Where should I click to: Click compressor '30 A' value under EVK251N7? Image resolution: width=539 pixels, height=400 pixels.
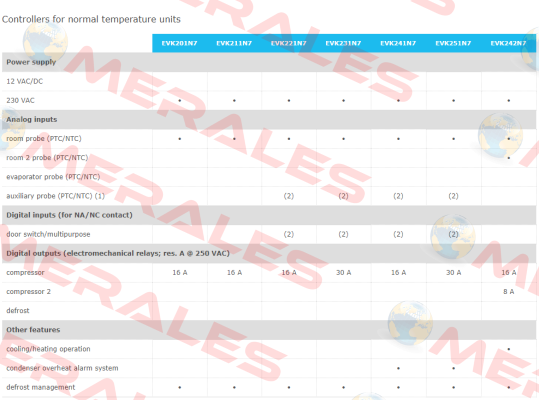pyautogui.click(x=454, y=273)
